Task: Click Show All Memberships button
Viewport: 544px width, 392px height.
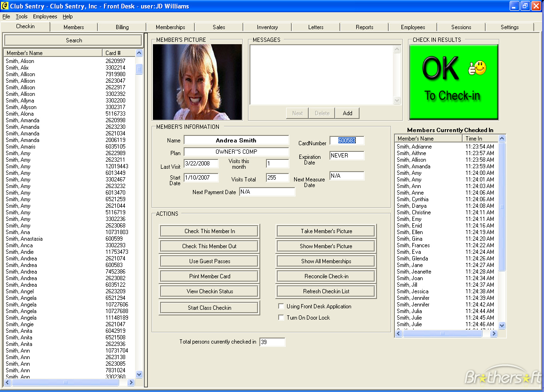Action: click(326, 261)
